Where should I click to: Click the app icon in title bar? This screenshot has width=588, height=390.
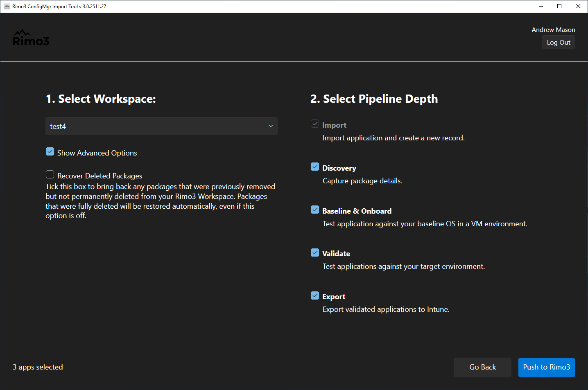[7, 6]
